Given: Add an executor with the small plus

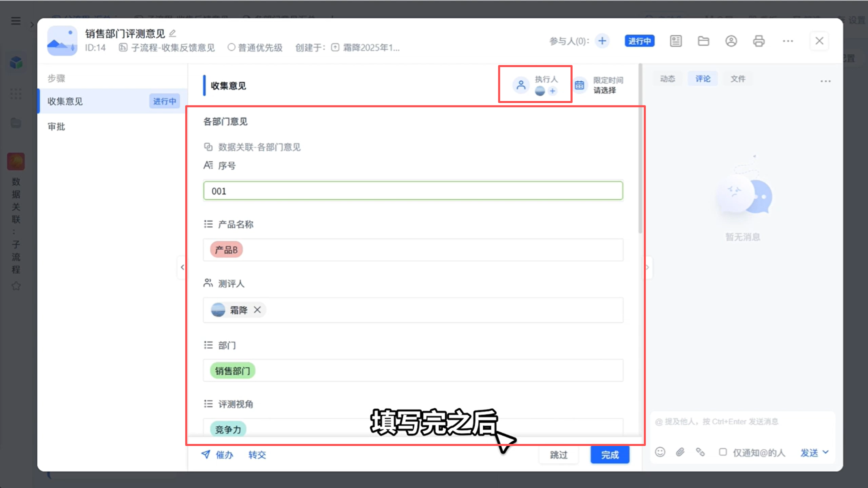Looking at the screenshot, I should point(553,91).
